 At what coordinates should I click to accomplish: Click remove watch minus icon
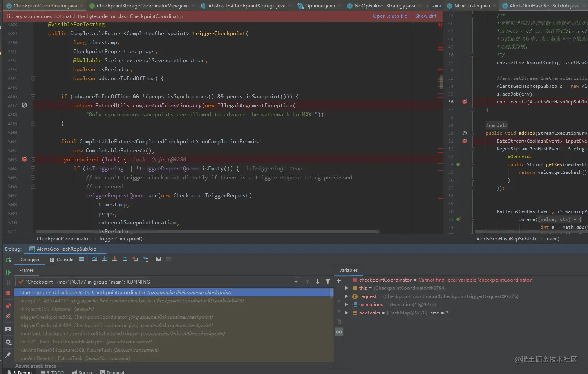pyautogui.click(x=339, y=291)
